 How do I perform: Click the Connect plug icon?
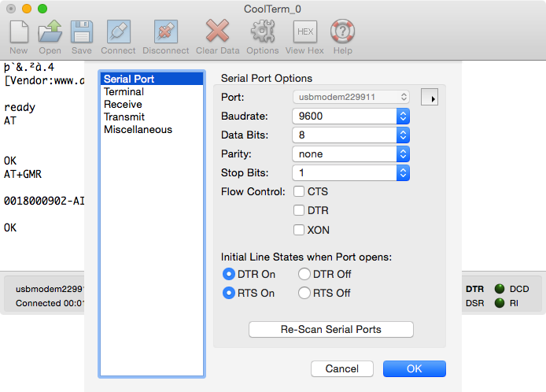click(118, 31)
